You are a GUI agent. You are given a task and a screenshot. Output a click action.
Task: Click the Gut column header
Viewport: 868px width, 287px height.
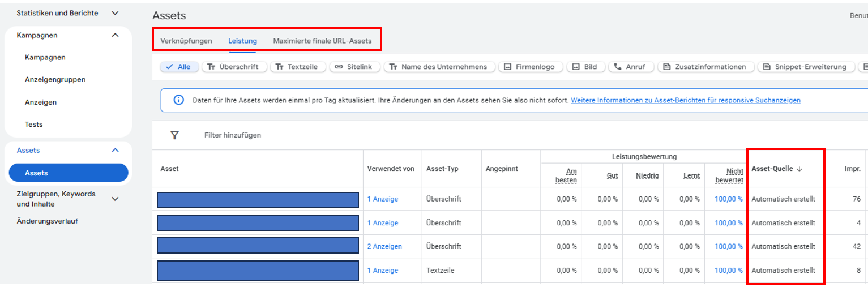tap(612, 175)
